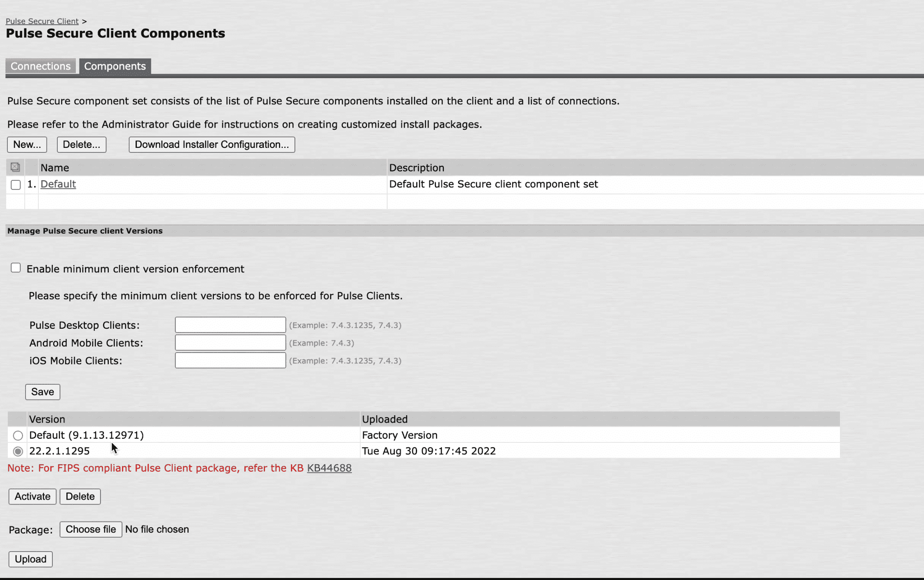This screenshot has height=580, width=924.
Task: Save the minimum client versions
Action: (x=42, y=392)
